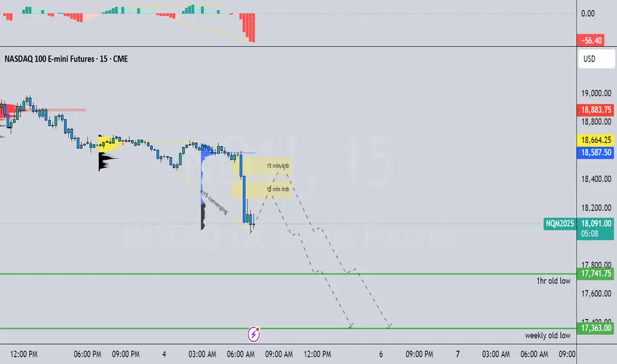
Task: Click the upper '15 min imb' zone
Action: [261, 165]
